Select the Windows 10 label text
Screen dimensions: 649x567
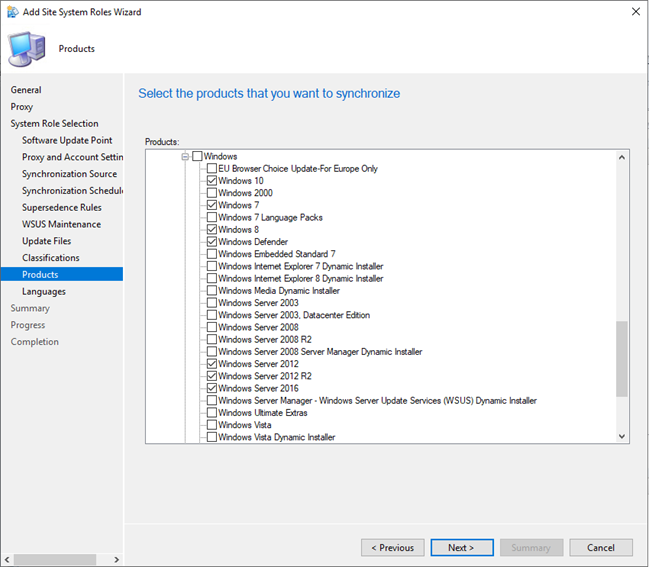pos(241,181)
